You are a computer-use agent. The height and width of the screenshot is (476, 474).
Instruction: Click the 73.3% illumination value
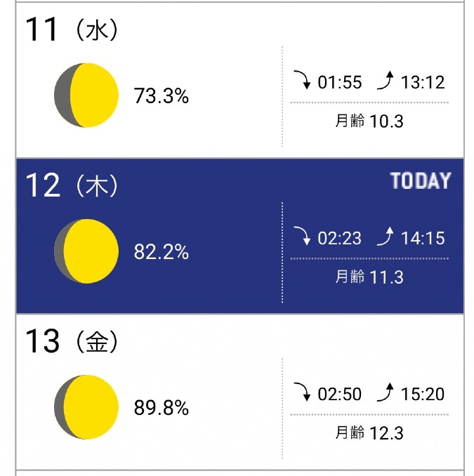162,96
